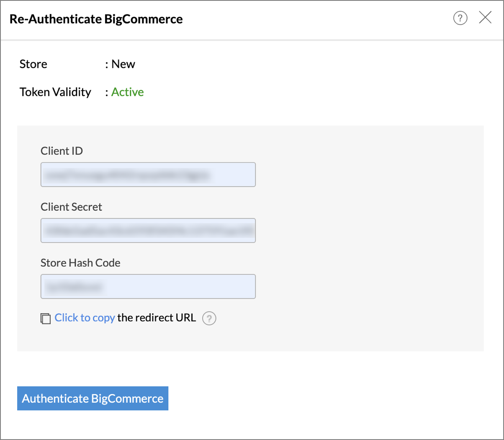Click the Token Validity label text
The height and width of the screenshot is (440, 504).
click(x=55, y=92)
